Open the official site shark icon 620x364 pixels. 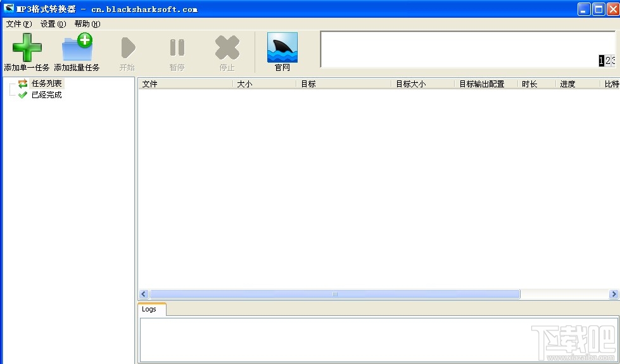pos(282,47)
